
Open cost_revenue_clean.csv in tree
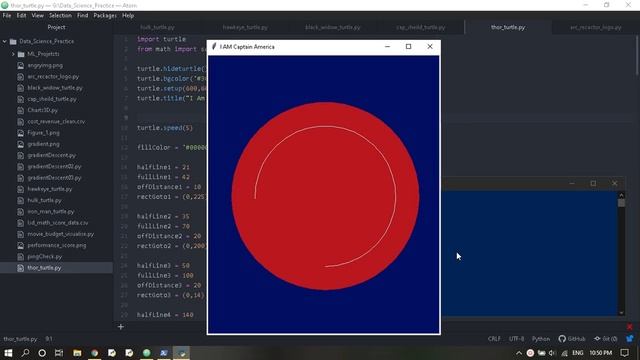tap(56, 122)
